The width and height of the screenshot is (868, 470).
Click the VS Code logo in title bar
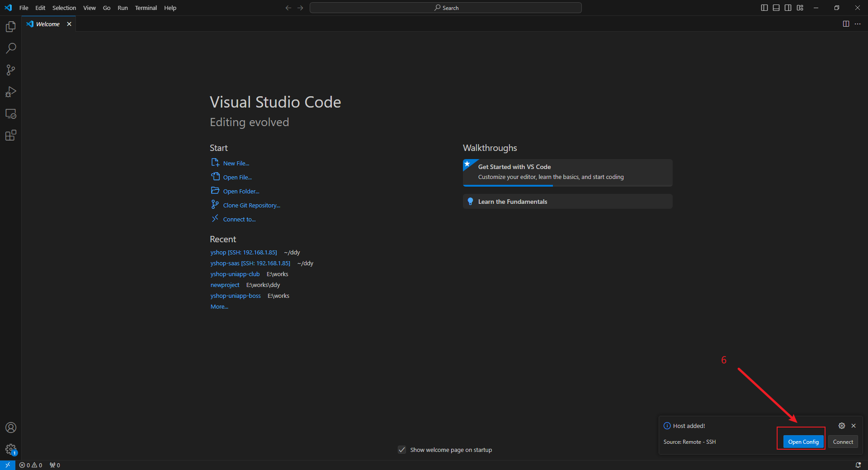(8, 8)
